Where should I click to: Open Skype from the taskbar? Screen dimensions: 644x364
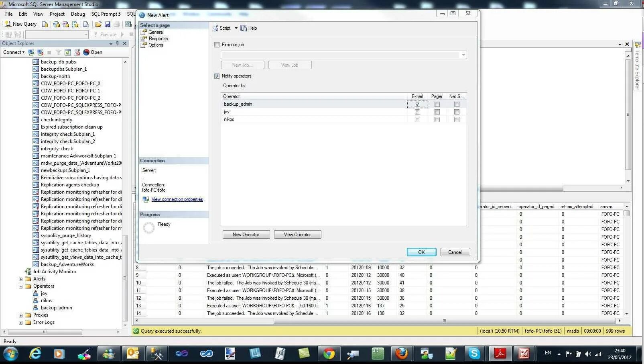(x=474, y=354)
